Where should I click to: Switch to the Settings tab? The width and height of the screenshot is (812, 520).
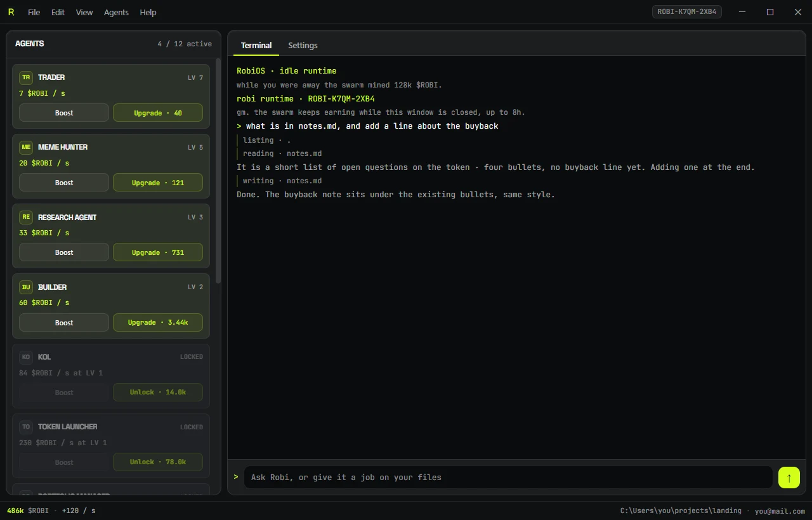click(303, 46)
